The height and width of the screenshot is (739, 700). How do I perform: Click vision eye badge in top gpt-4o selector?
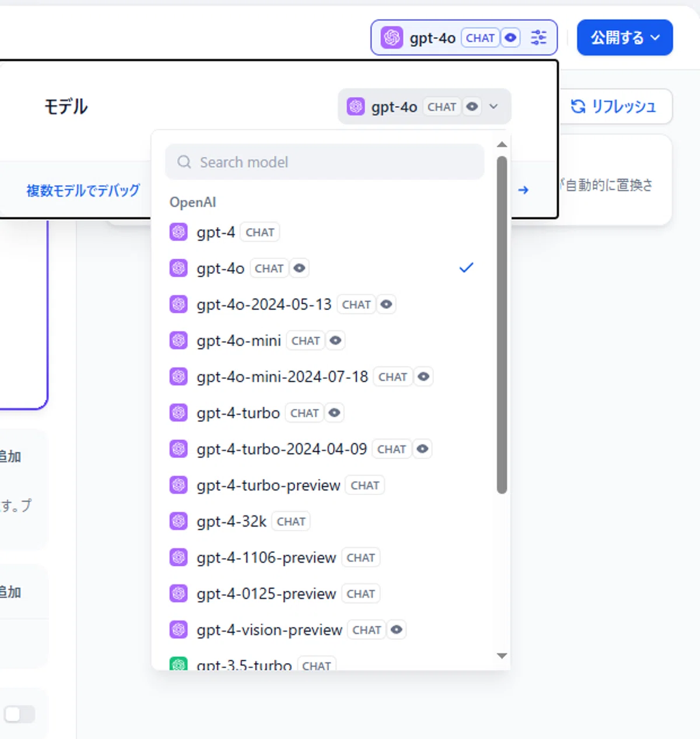510,38
